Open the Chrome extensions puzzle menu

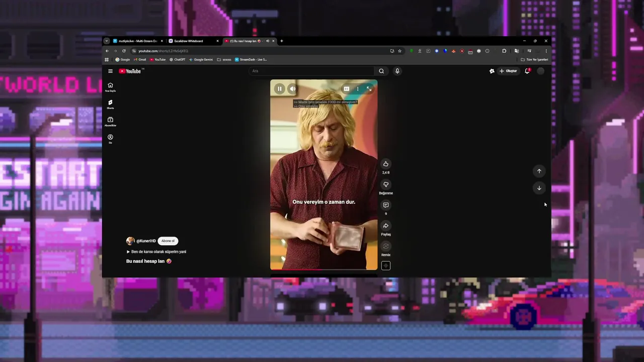(504, 51)
